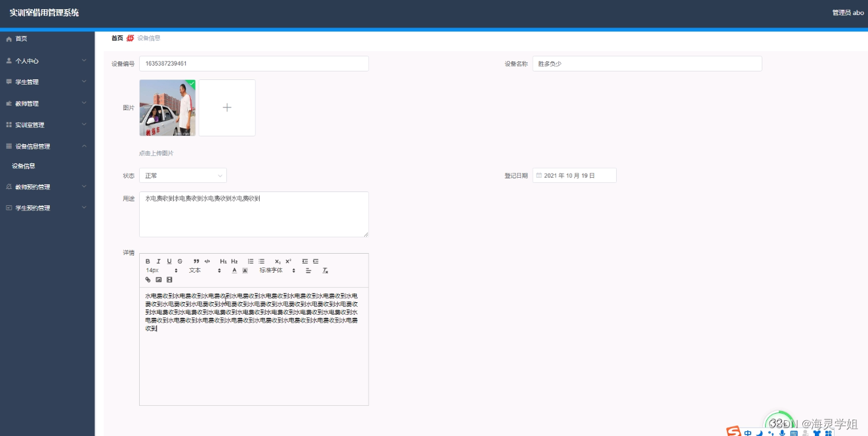Open the 状态 dropdown showing 正常

(x=182, y=175)
